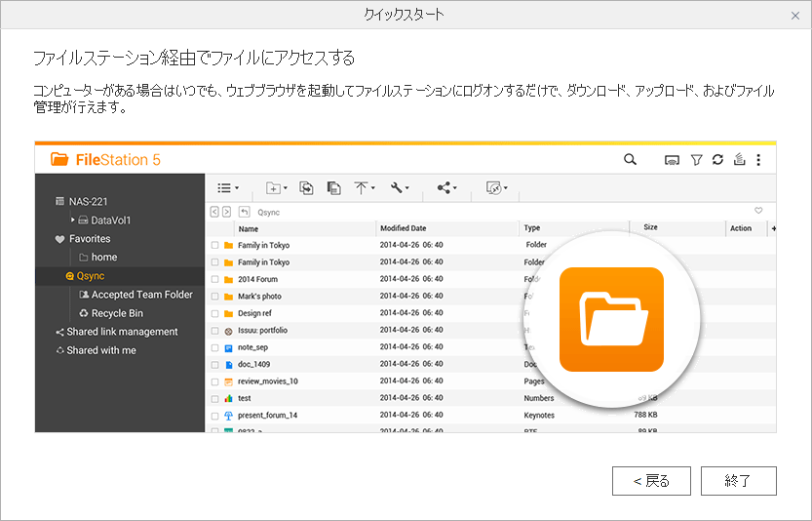Click the 788 KB size value
This screenshot has width=812, height=521.
[645, 415]
